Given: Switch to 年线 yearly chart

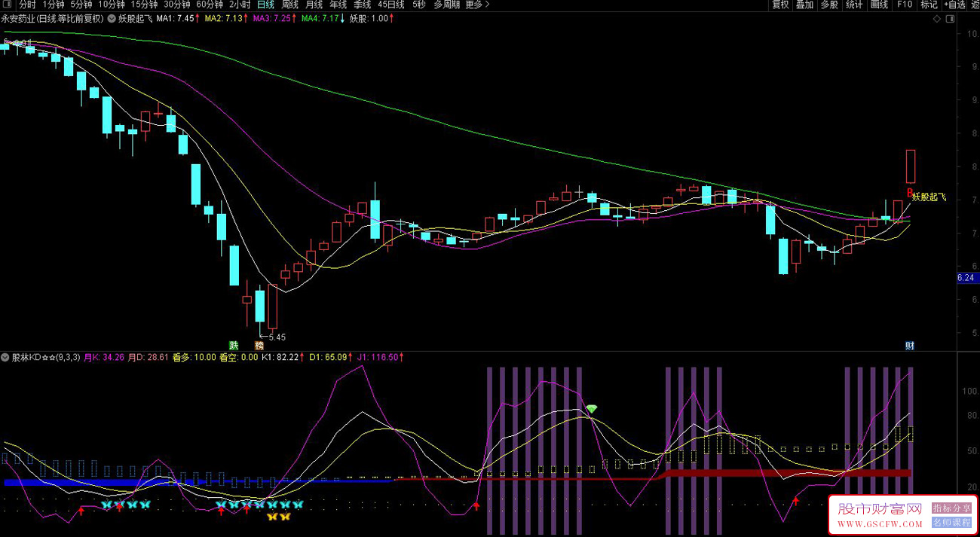Looking at the screenshot, I should pos(338,5).
